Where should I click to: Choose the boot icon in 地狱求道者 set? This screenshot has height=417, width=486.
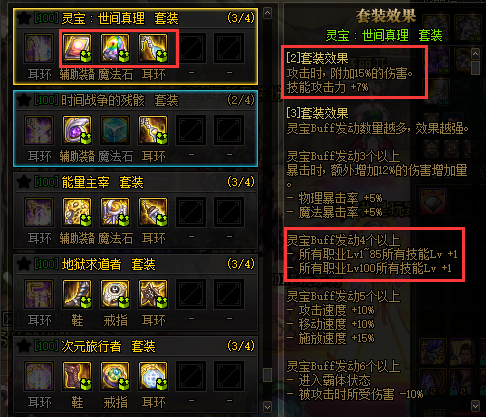(x=77, y=294)
